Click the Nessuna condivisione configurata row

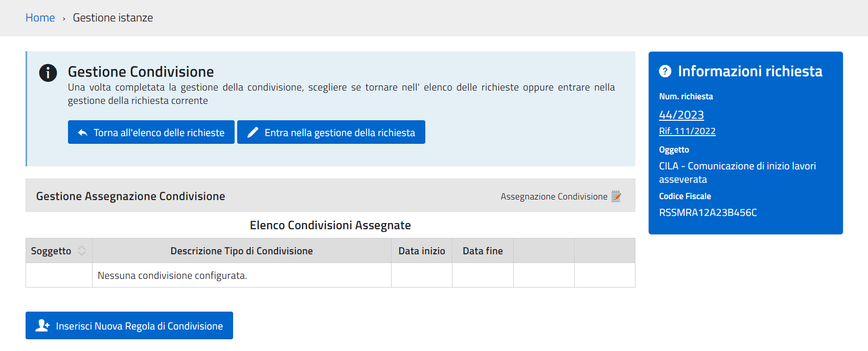click(172, 275)
